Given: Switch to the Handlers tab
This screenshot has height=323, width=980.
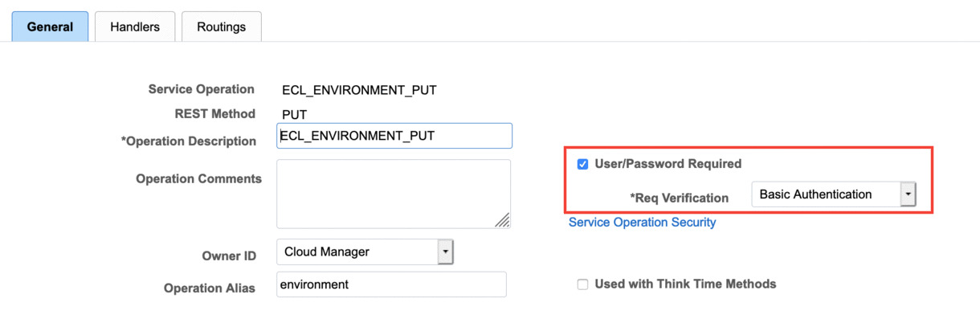Looking at the screenshot, I should pyautogui.click(x=135, y=27).
